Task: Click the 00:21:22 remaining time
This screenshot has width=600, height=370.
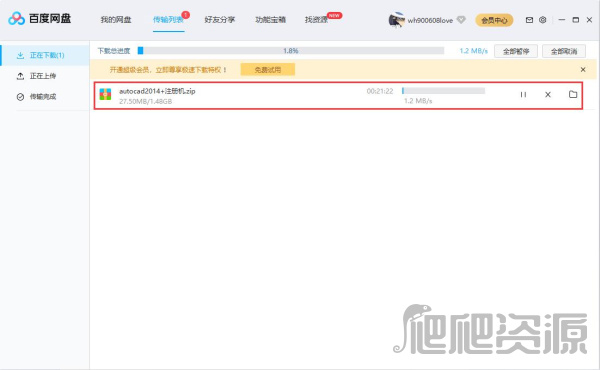Action: click(x=380, y=91)
